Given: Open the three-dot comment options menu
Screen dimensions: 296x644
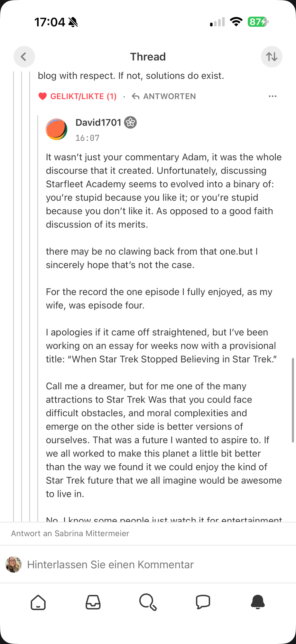Looking at the screenshot, I should coord(273,96).
